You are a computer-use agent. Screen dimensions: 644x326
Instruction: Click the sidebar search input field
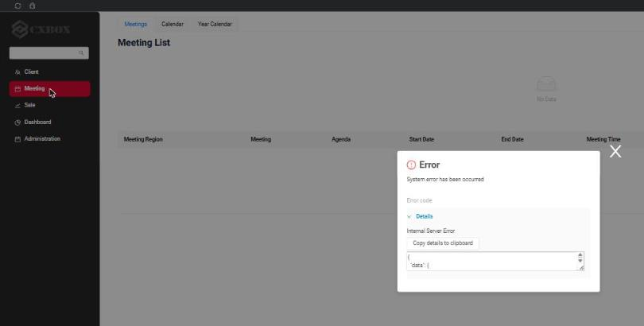pos(48,53)
